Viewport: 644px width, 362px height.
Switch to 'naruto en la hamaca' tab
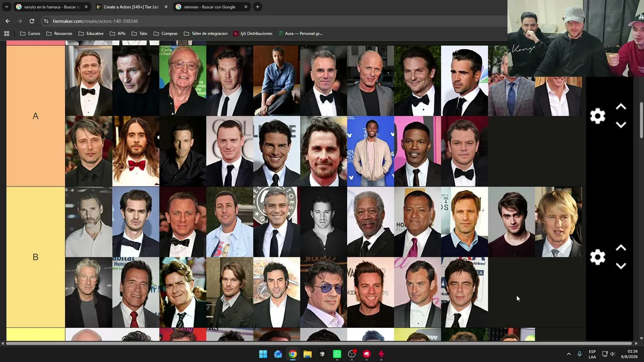click(51, 7)
